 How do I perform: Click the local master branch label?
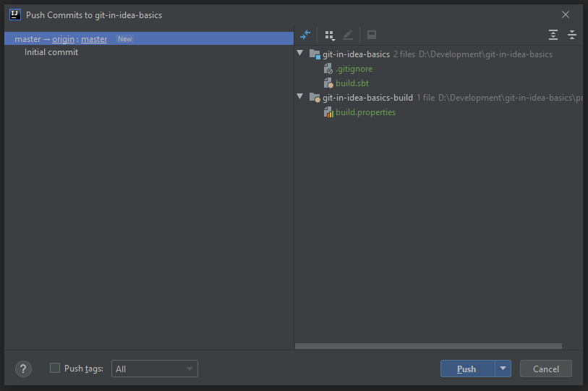(27, 39)
